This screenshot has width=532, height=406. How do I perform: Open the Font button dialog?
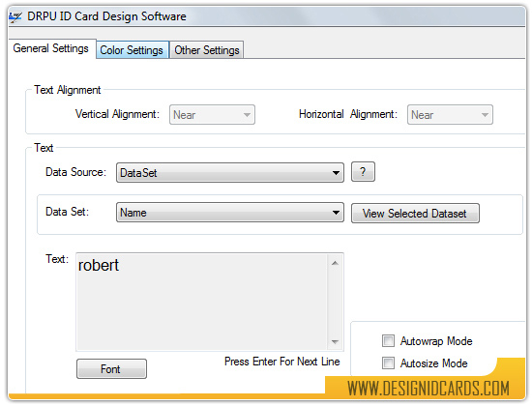pyautogui.click(x=111, y=368)
